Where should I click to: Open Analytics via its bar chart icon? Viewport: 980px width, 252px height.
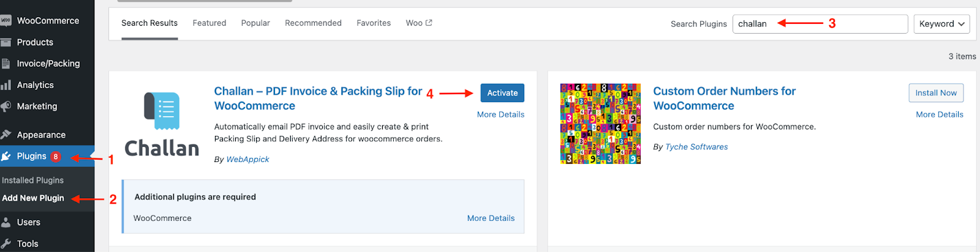6,85
